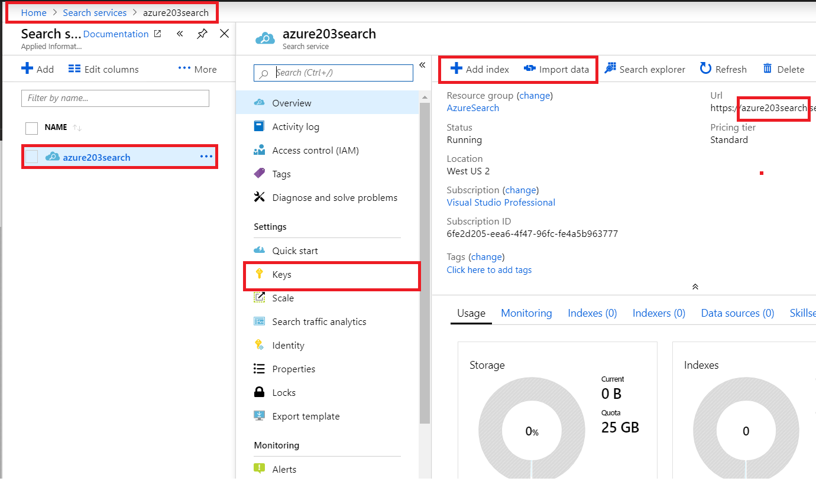Delete the search service via the trash icon
This screenshot has width=816, height=504.
[x=783, y=69]
